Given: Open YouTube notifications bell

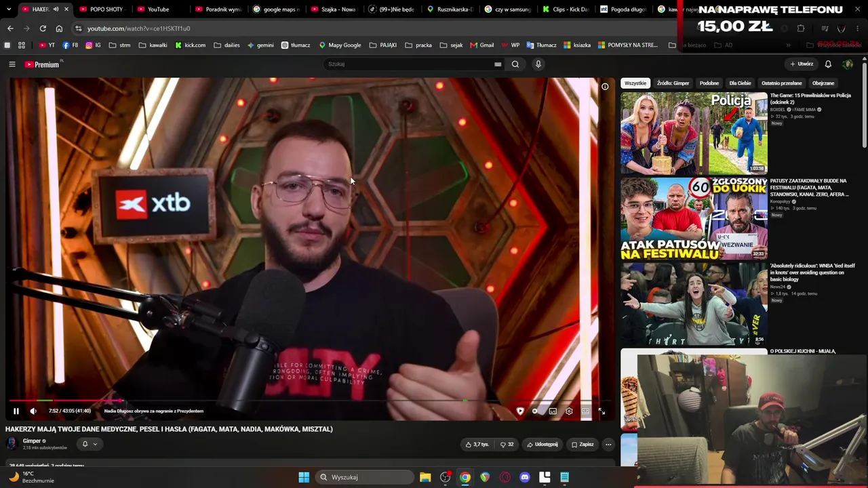Looking at the screenshot, I should [x=828, y=64].
